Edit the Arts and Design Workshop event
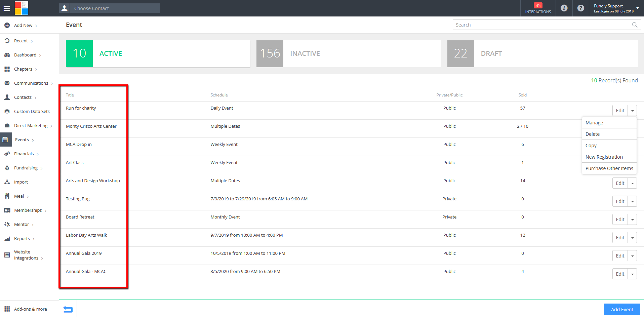The height and width of the screenshot is (317, 644). [620, 183]
